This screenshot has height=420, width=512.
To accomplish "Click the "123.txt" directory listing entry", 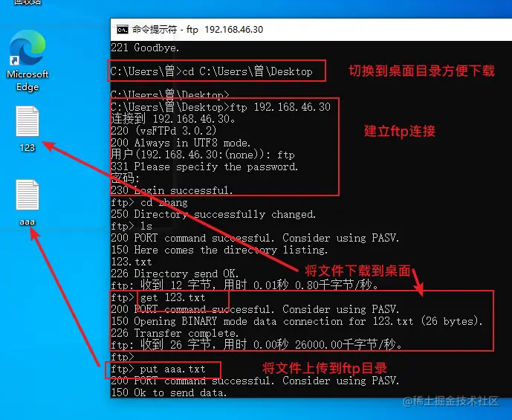I will point(132,262).
